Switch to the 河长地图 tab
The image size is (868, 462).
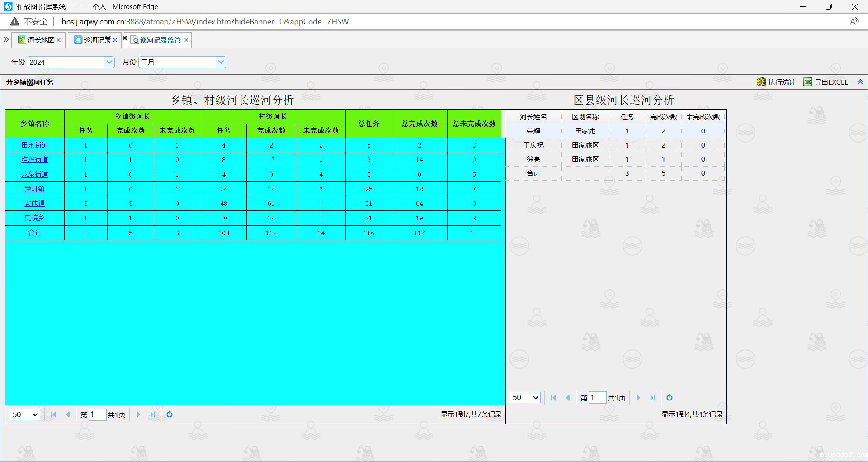pos(40,40)
